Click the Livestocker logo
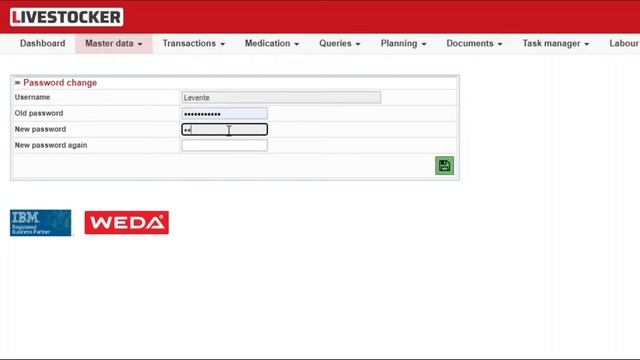The width and height of the screenshot is (640, 360). (67, 17)
